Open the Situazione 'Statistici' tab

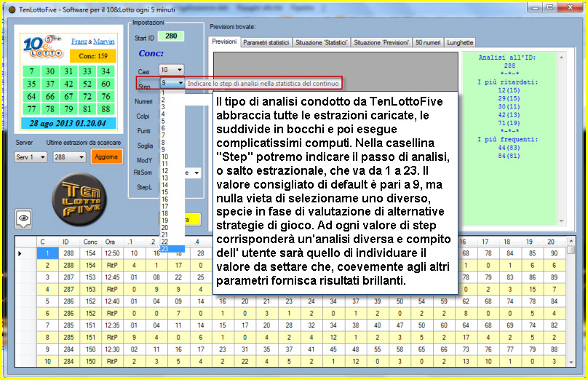click(x=322, y=43)
